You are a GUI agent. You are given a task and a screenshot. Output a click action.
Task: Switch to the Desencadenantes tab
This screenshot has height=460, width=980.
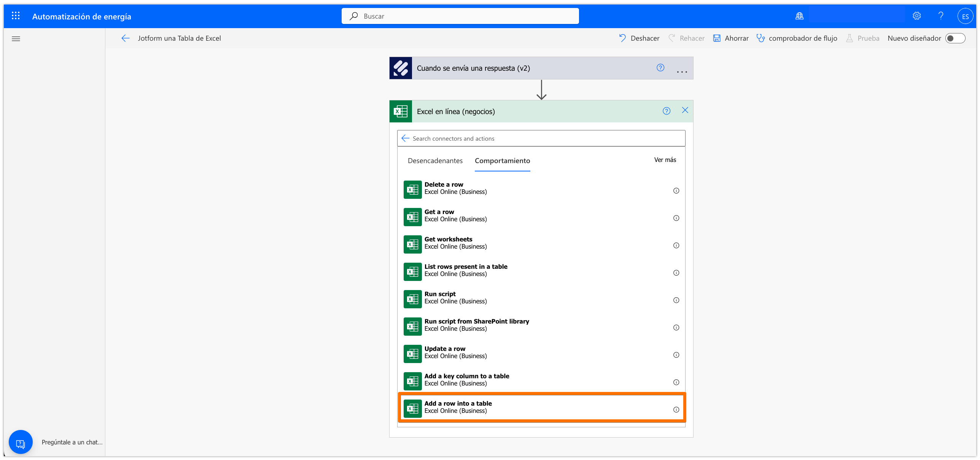point(435,161)
